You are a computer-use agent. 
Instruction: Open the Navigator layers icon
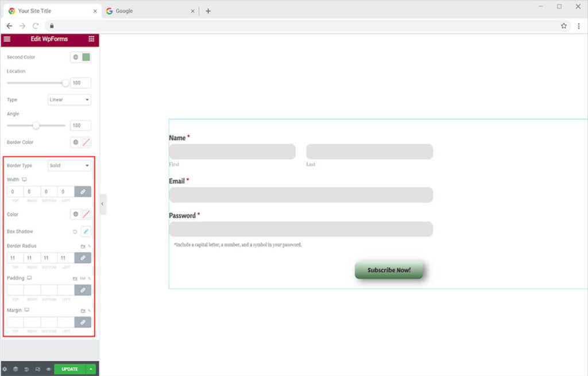16,369
